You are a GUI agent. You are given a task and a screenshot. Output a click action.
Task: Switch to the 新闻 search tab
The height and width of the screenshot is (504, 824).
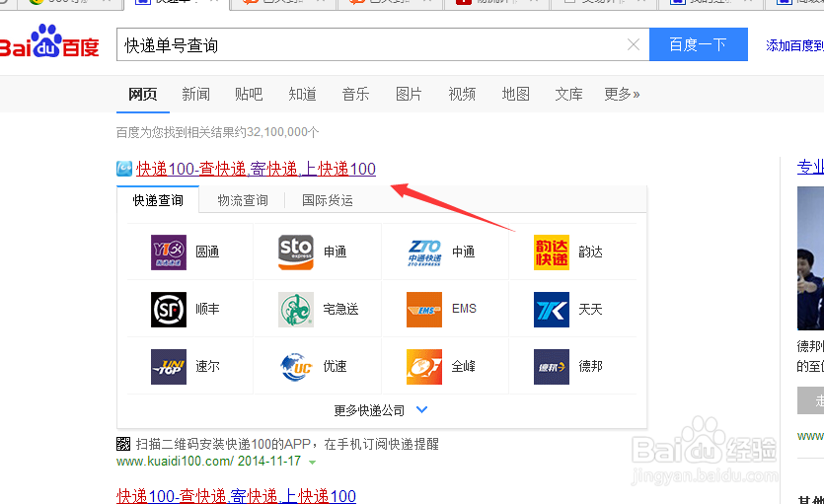(x=195, y=94)
